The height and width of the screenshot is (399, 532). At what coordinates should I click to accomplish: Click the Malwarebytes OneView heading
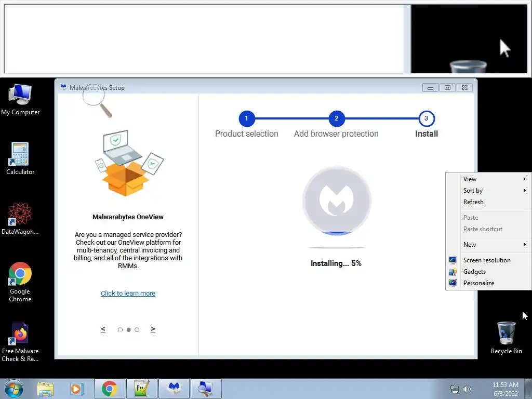tap(128, 217)
